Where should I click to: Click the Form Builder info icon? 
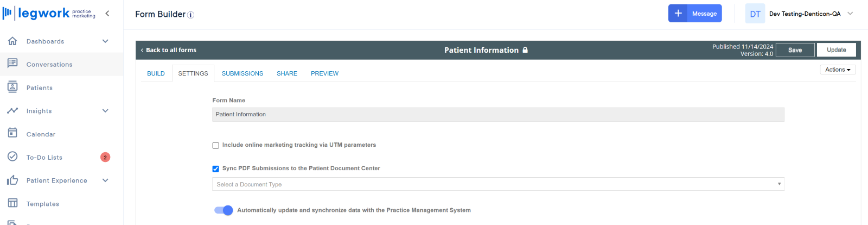tap(191, 15)
